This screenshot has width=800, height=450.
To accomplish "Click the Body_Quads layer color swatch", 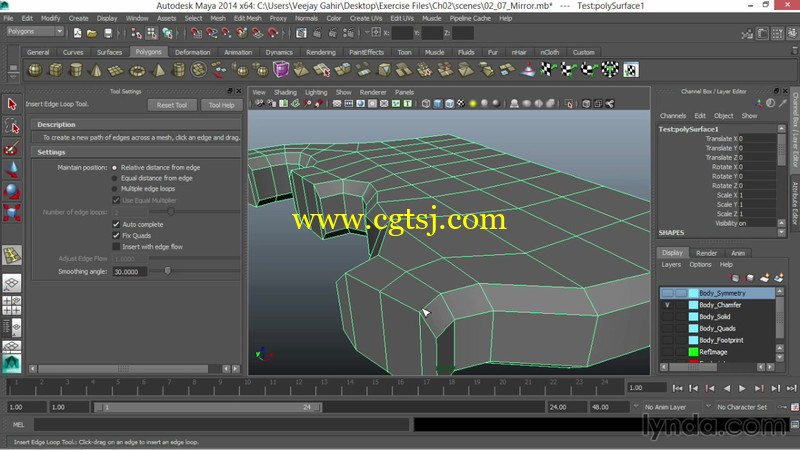I will click(693, 328).
